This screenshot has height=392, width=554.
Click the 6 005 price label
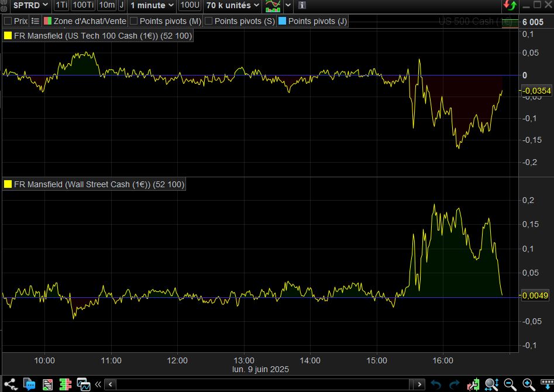click(x=533, y=22)
